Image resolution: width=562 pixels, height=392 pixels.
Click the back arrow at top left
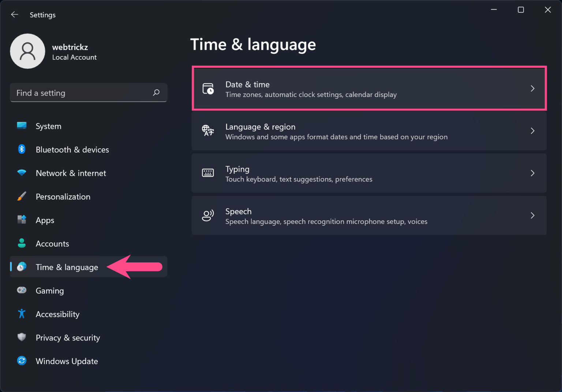(14, 14)
